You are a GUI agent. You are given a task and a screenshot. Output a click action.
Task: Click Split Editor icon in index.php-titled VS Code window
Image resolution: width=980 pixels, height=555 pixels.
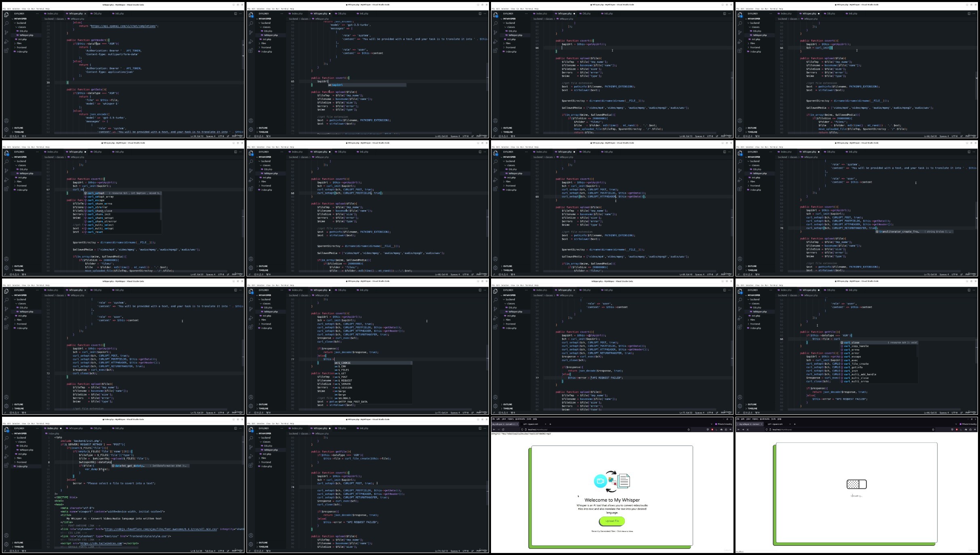coord(236,428)
